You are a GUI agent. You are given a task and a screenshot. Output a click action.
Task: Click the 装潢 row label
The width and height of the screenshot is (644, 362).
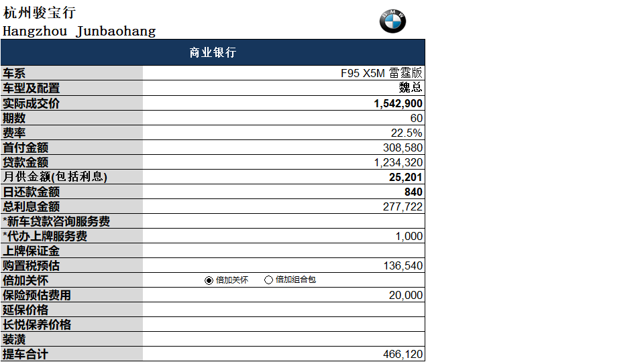point(14,340)
